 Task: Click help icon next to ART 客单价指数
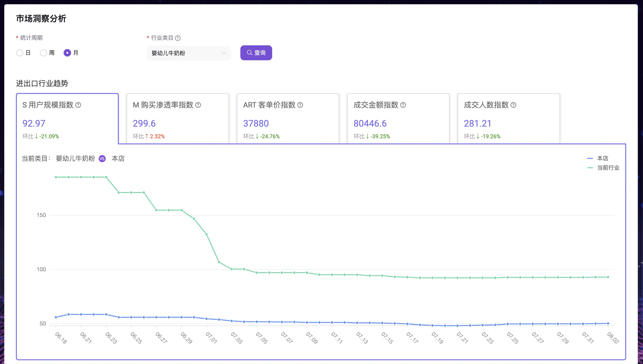pos(300,105)
